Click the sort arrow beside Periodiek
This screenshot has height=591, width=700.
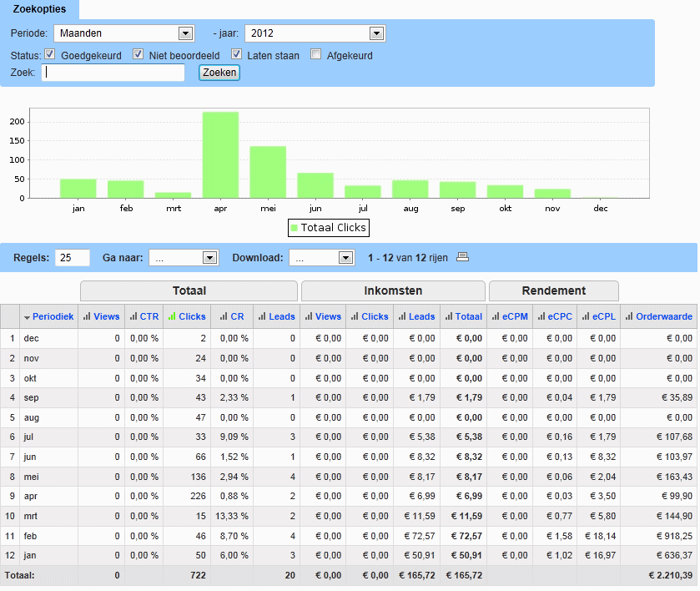point(28,317)
